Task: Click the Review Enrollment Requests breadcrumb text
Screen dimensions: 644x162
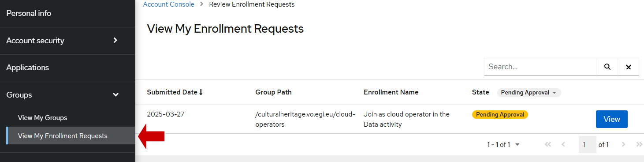Action: 252,4
